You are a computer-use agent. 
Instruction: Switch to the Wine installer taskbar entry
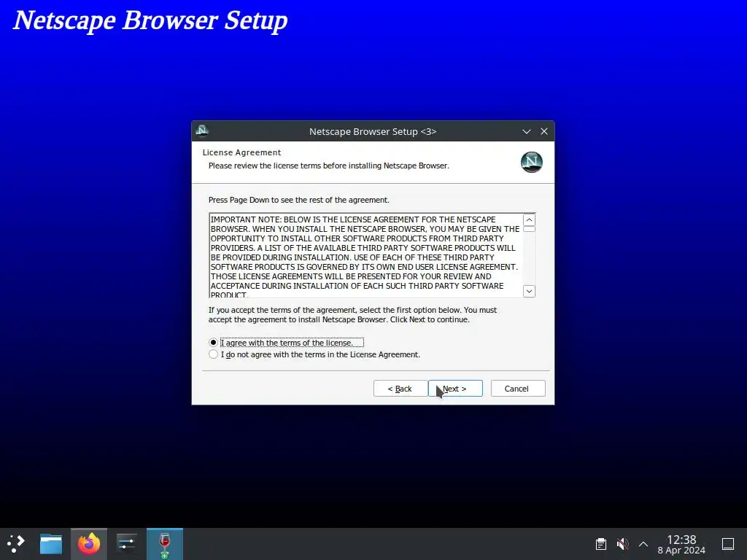[x=165, y=544]
